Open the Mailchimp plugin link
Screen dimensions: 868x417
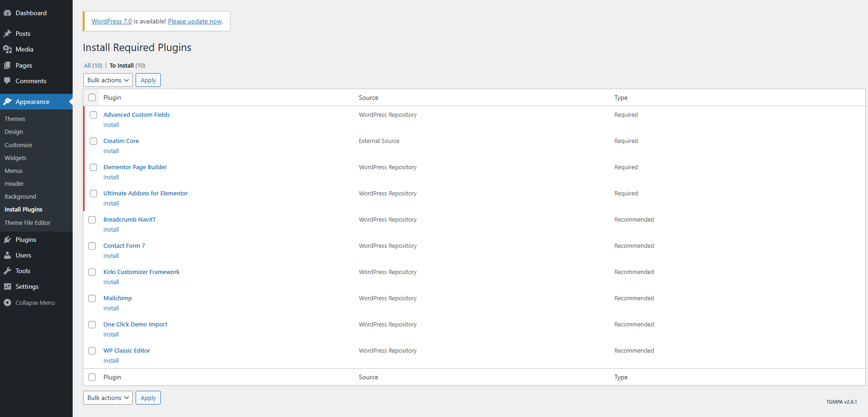118,298
